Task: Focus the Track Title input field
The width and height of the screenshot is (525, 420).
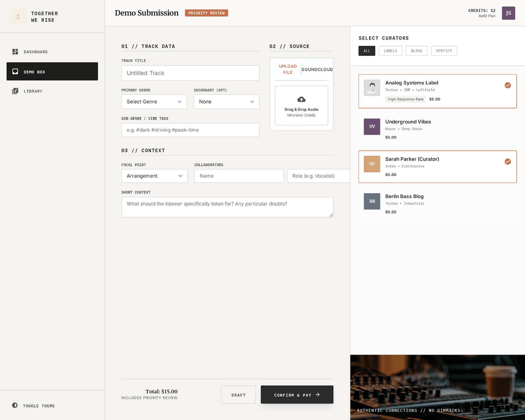Action: (x=190, y=73)
